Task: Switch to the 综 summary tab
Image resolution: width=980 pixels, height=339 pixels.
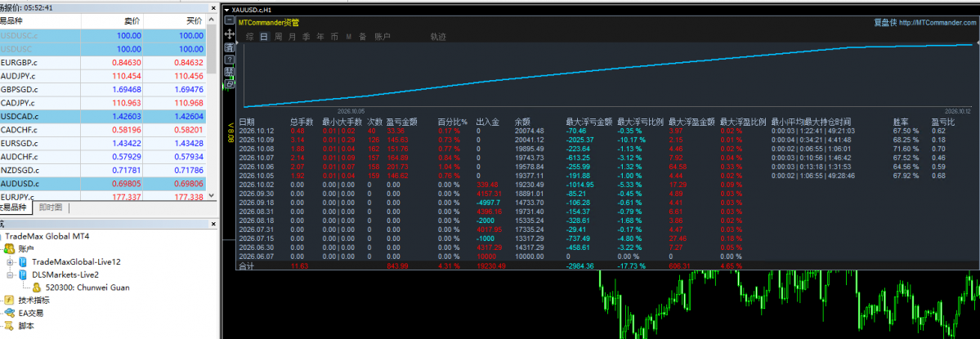Action: coord(250,37)
